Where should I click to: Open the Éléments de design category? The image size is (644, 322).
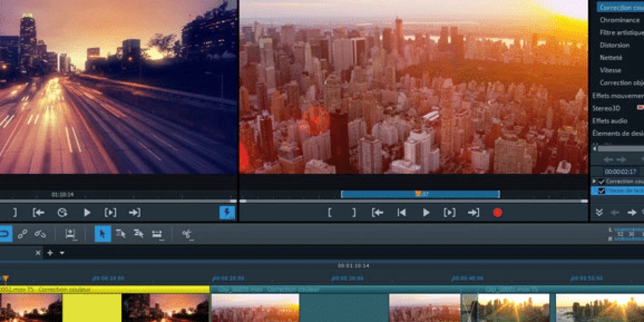coord(618,133)
